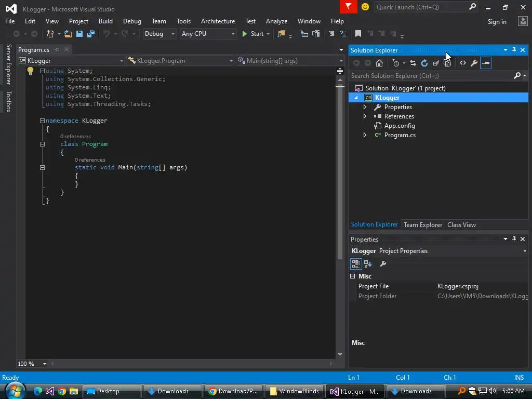Click the user account icon beside Sign in
The width and height of the screenshot is (532, 399).
pyautogui.click(x=523, y=21)
